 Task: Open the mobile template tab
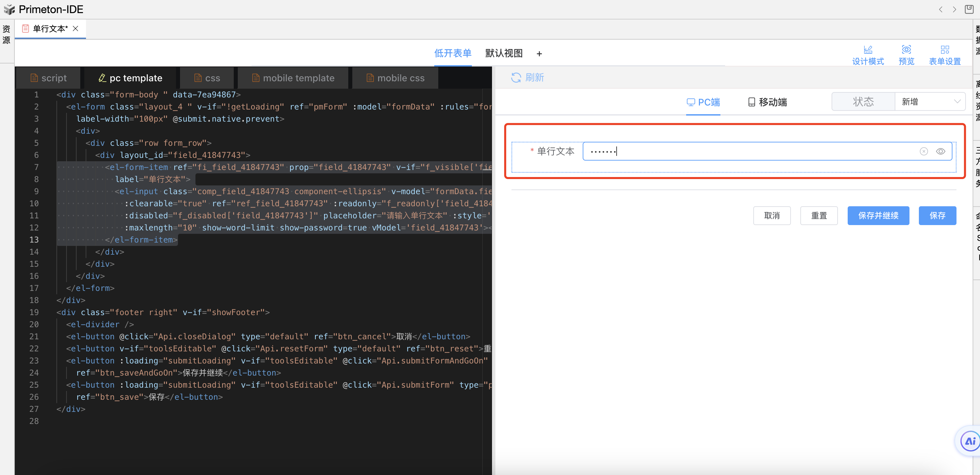293,78
